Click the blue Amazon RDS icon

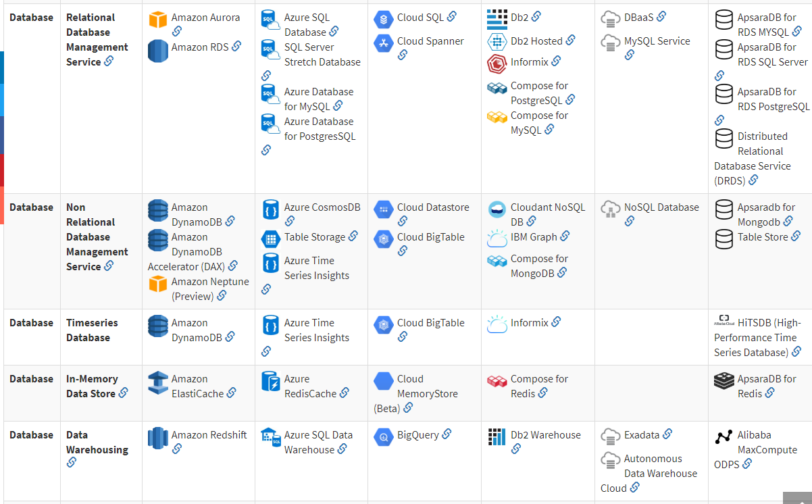tap(158, 51)
